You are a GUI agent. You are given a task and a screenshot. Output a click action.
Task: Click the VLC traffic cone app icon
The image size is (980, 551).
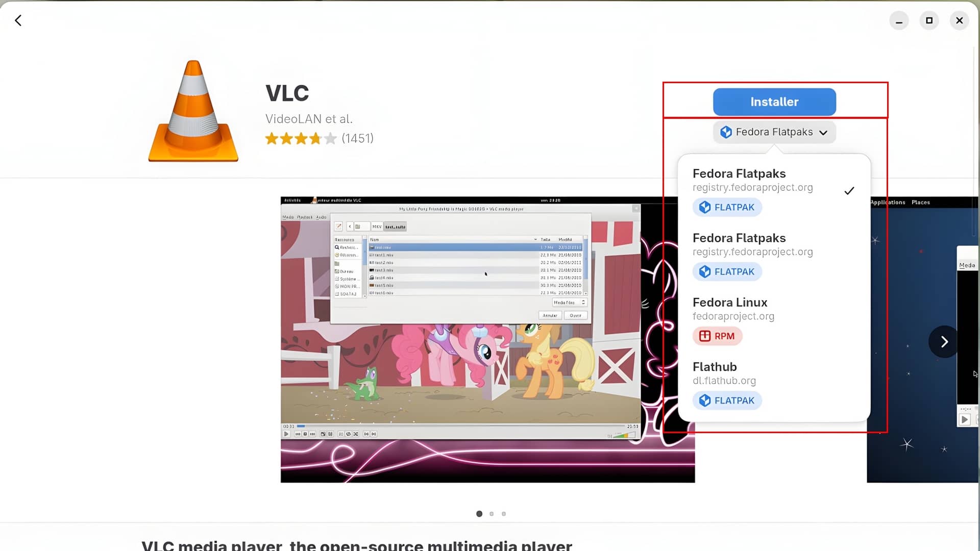tap(193, 111)
